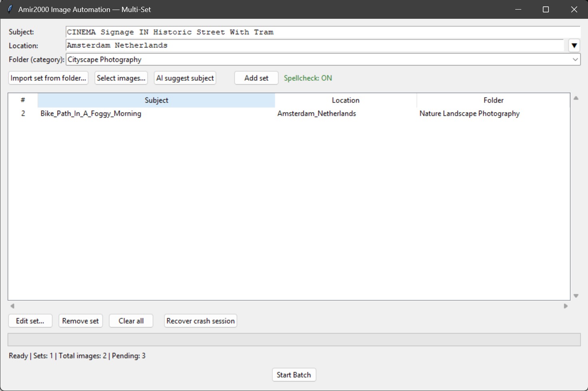Click Clear all
The image size is (588, 391).
(x=131, y=321)
